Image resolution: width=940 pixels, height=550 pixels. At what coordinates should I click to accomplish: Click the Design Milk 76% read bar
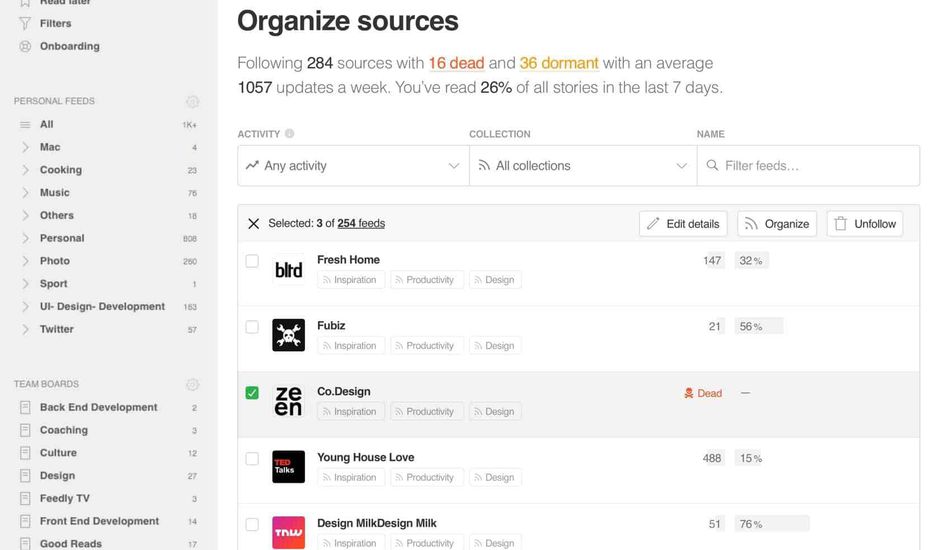(x=772, y=524)
